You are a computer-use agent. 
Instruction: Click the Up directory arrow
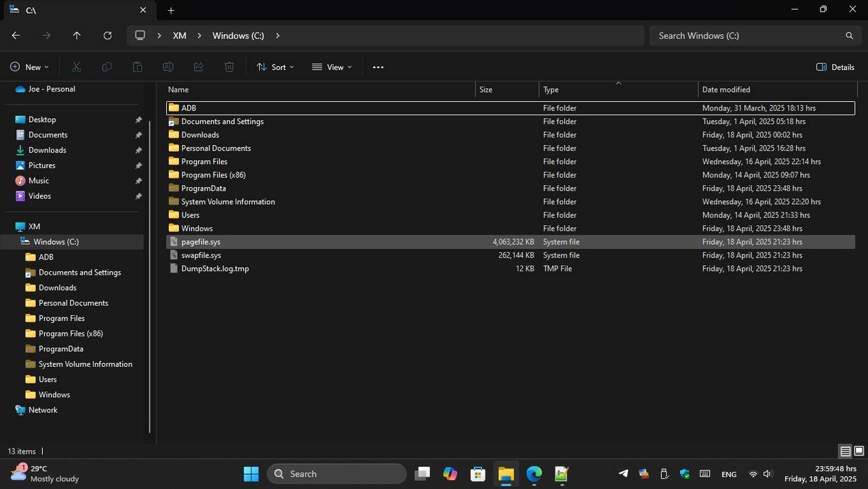[77, 35]
